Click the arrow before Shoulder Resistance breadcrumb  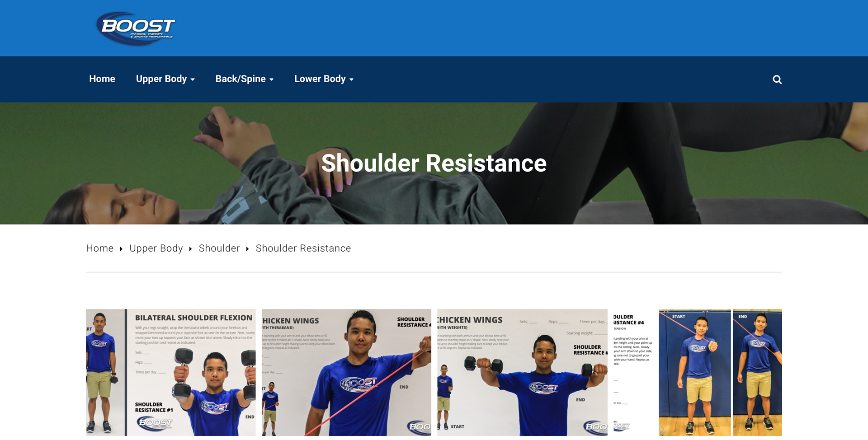tap(247, 249)
